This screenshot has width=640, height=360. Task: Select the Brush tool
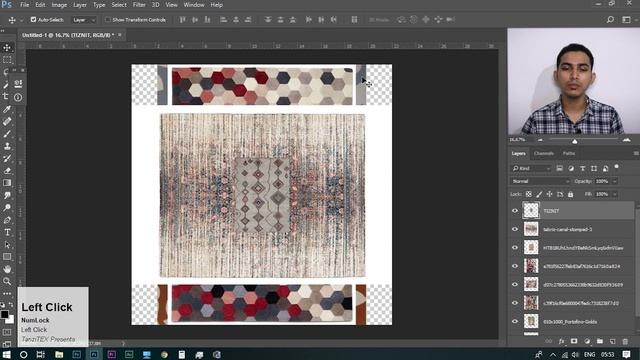tap(7, 133)
